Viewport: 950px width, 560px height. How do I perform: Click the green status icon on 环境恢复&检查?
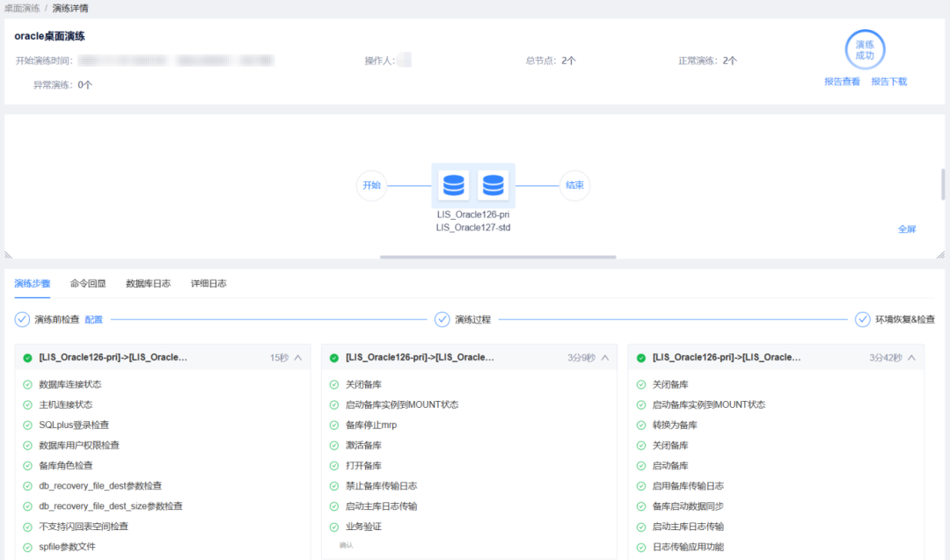click(x=863, y=320)
